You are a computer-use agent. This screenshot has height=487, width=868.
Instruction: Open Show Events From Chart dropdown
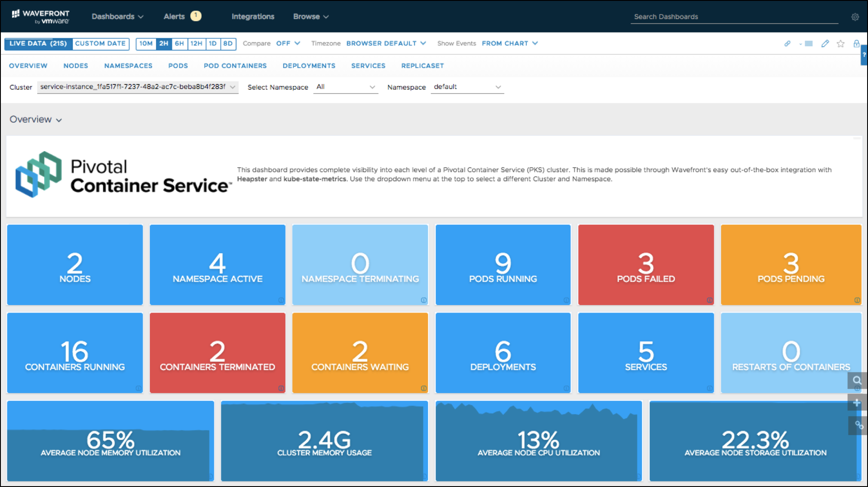510,43
